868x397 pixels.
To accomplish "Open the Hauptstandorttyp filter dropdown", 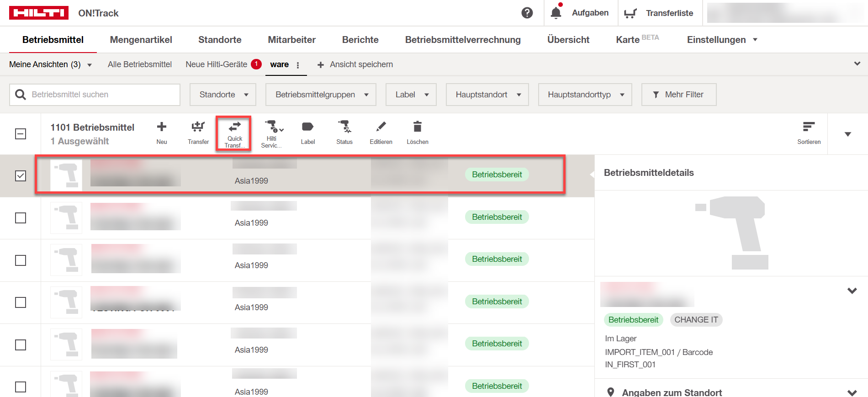I will coord(585,95).
